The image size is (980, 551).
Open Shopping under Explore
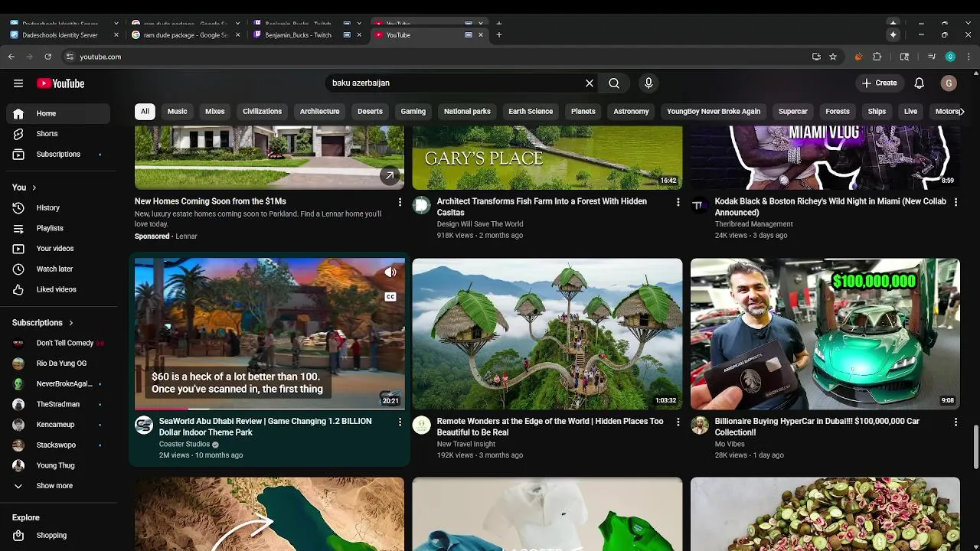tap(58, 536)
